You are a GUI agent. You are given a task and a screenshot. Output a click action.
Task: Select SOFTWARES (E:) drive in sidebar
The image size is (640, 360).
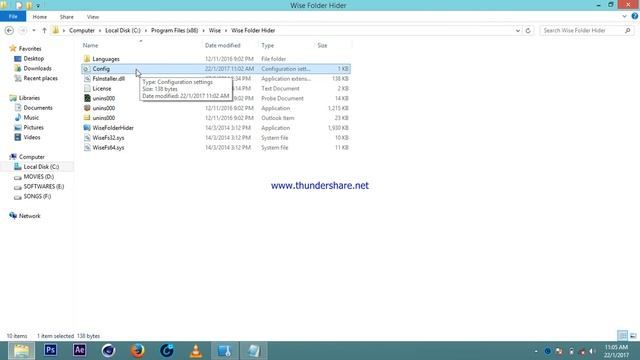pos(44,187)
